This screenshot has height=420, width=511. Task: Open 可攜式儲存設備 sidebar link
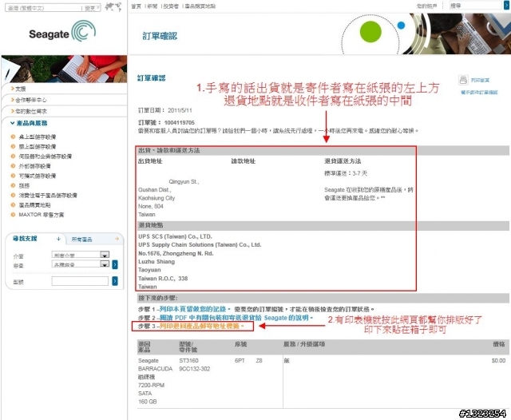point(38,176)
